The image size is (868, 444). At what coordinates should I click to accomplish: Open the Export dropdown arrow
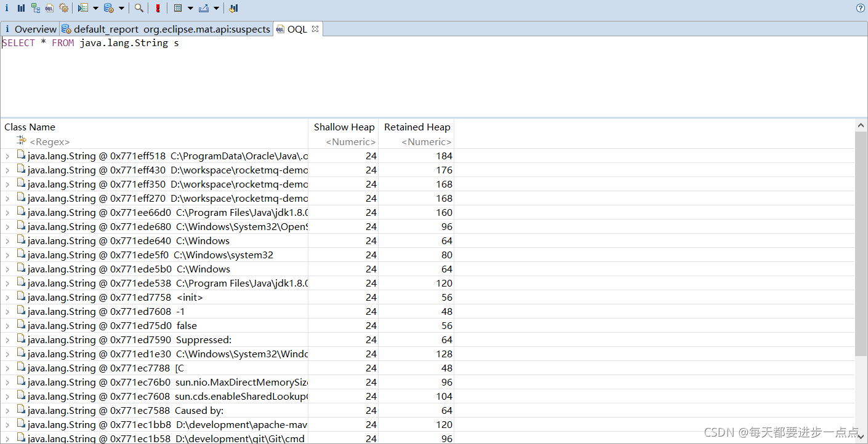tap(217, 8)
